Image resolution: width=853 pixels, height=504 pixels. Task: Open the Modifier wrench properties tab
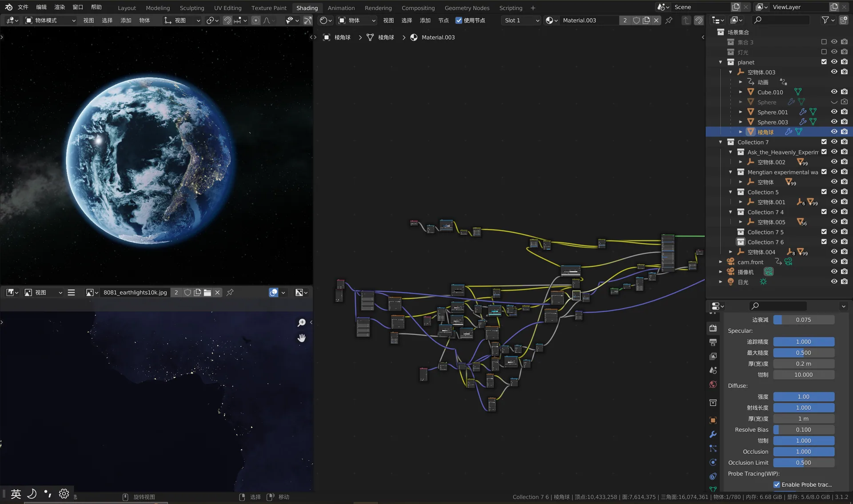(x=713, y=434)
